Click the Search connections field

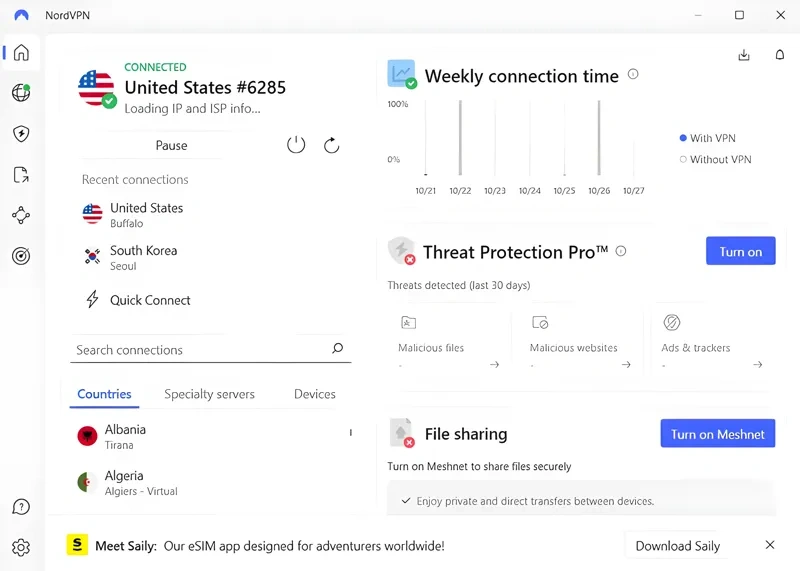click(x=210, y=350)
